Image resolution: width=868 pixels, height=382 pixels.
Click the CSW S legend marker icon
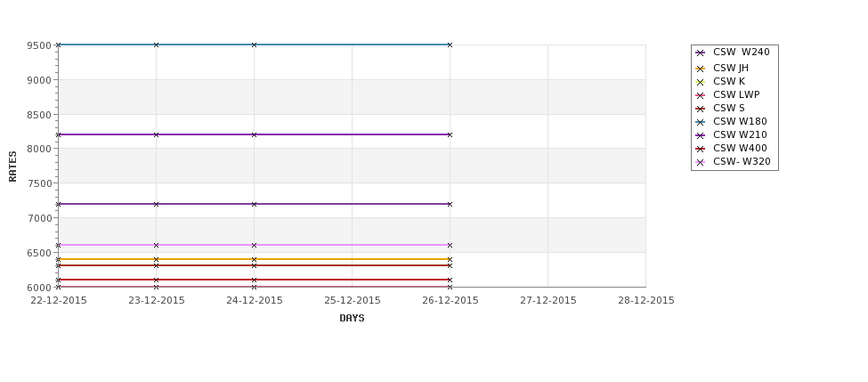point(700,109)
